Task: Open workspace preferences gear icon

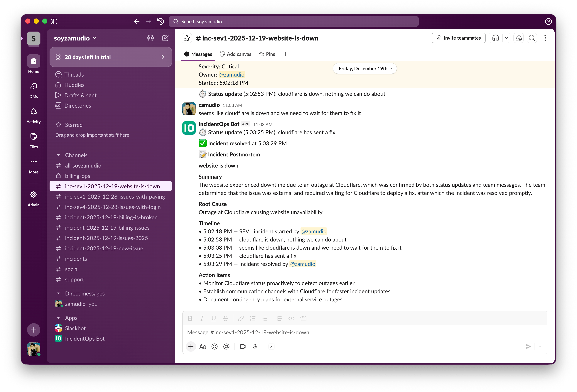Action: [150, 38]
